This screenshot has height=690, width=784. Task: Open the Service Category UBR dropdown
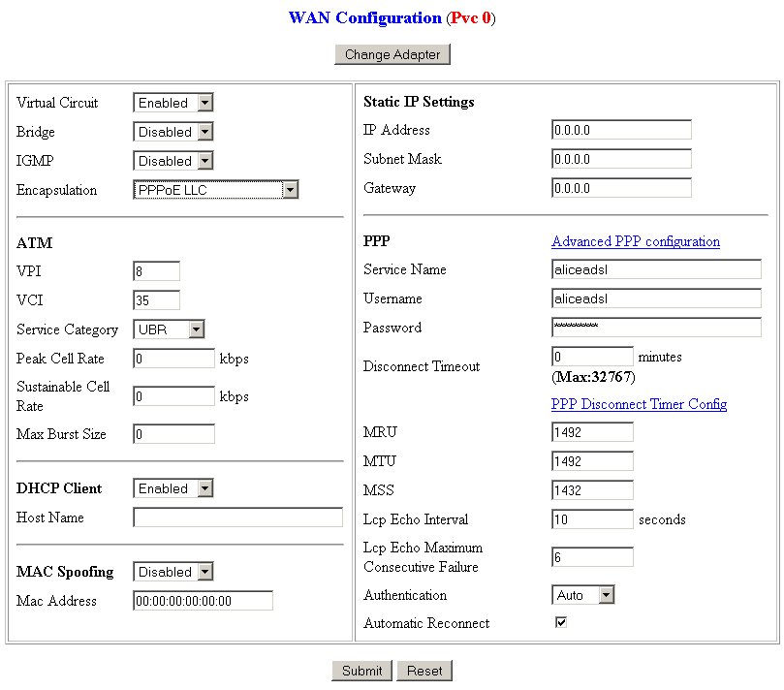pyautogui.click(x=169, y=329)
